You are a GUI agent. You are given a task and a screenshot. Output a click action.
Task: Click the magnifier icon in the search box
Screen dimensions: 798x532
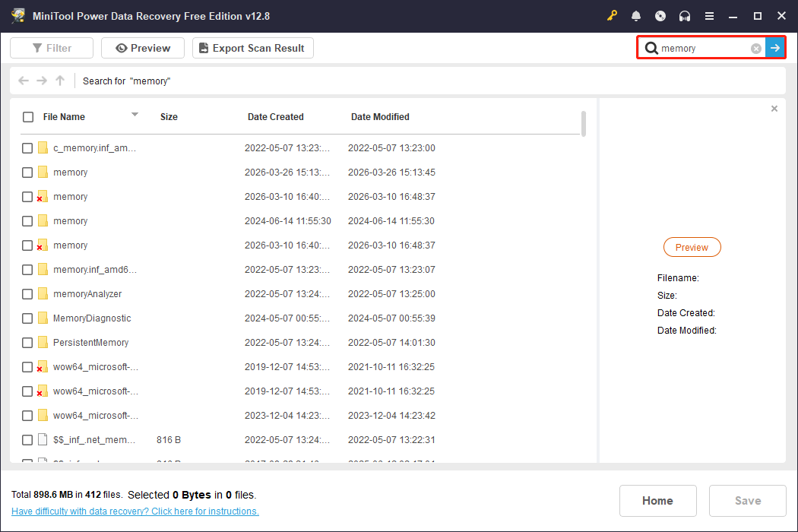coord(651,47)
